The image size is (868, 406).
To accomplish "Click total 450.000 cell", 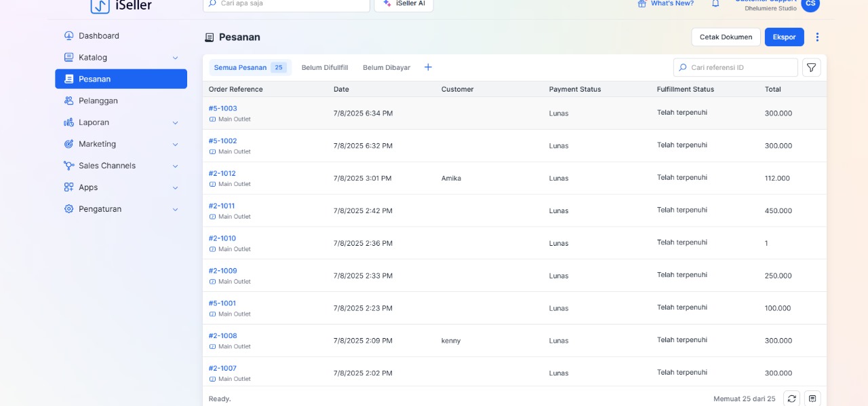I will [x=778, y=211].
